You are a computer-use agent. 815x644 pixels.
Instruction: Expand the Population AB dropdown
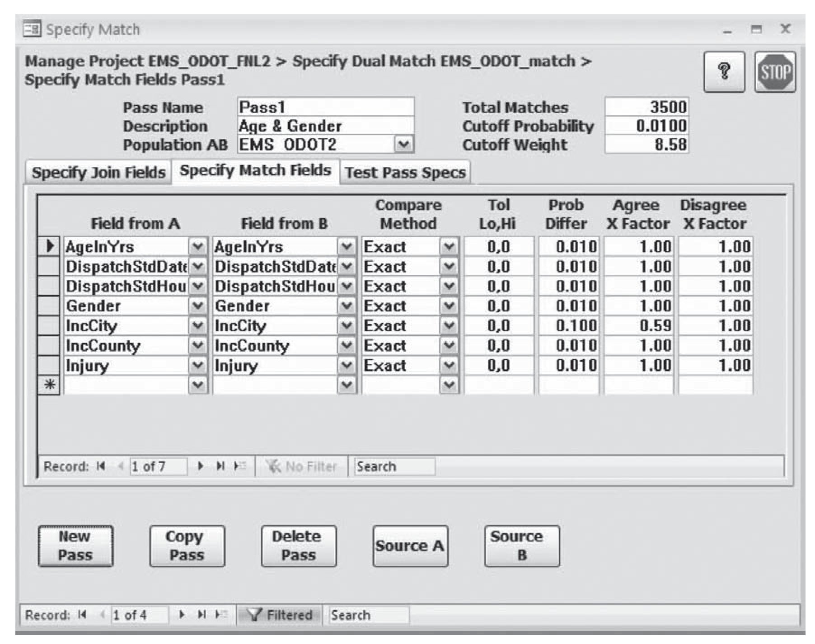click(x=403, y=145)
